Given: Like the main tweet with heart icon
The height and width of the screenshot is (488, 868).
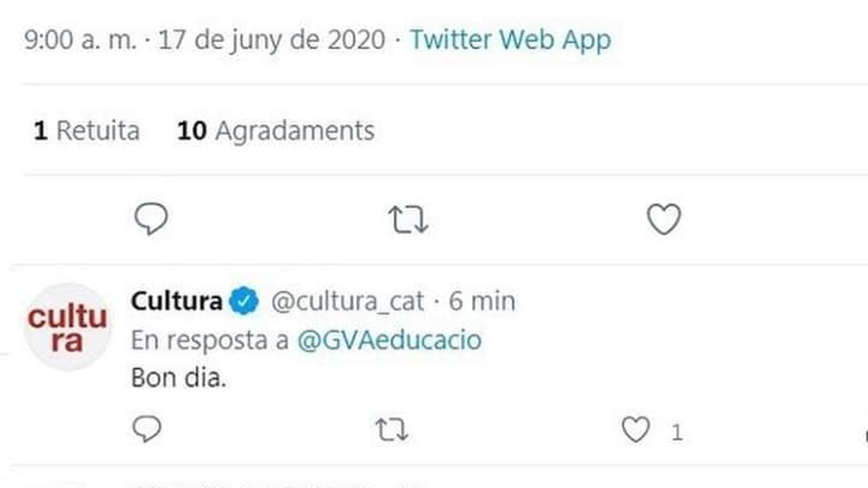Looking at the screenshot, I should 663,219.
